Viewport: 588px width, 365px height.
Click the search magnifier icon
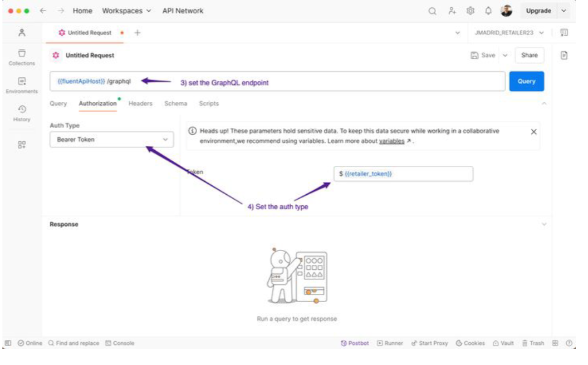[432, 11]
